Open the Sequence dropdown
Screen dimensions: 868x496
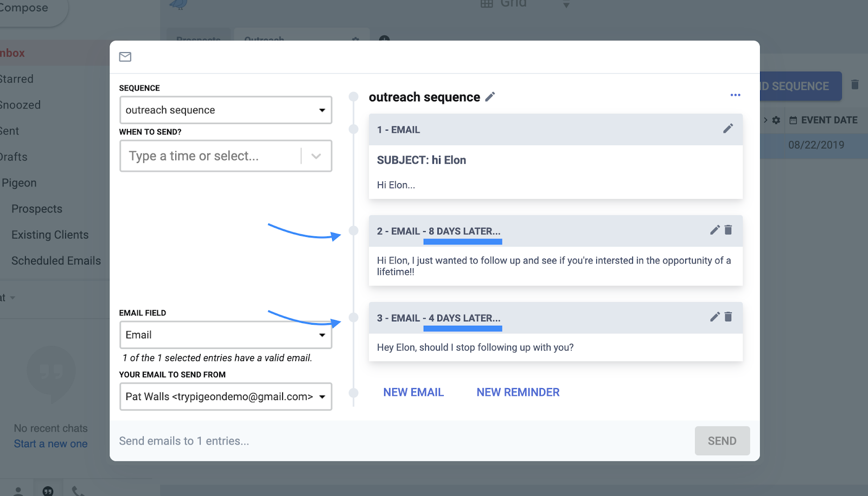click(x=226, y=110)
